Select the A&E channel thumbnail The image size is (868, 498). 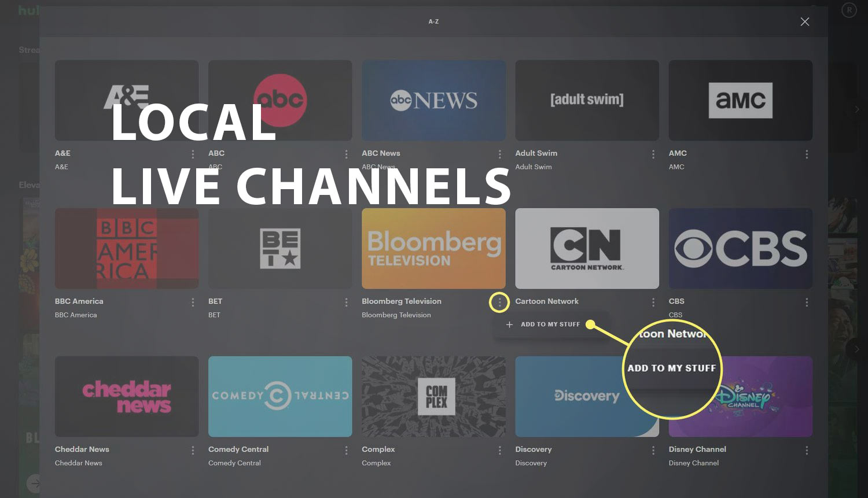pyautogui.click(x=127, y=101)
